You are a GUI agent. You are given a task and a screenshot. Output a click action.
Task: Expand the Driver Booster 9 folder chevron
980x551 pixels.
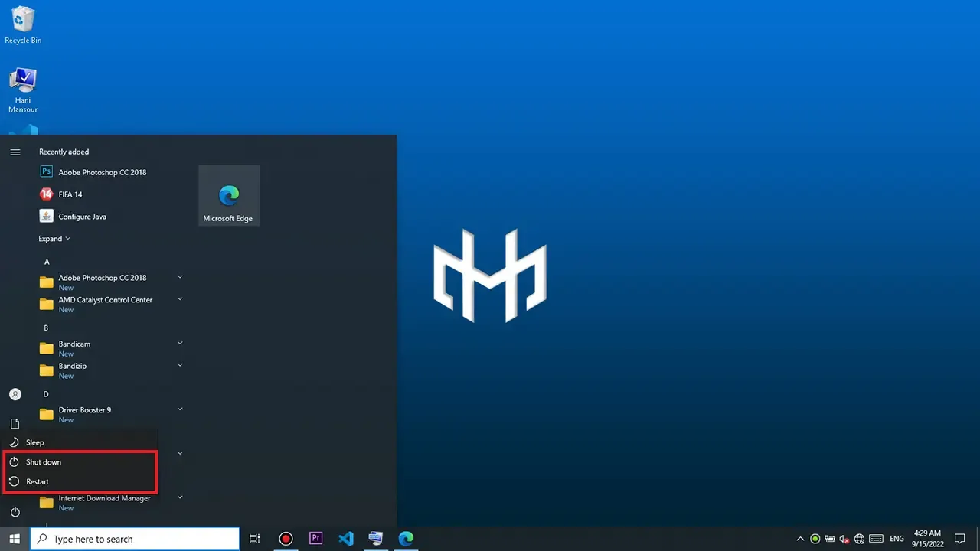(180, 409)
